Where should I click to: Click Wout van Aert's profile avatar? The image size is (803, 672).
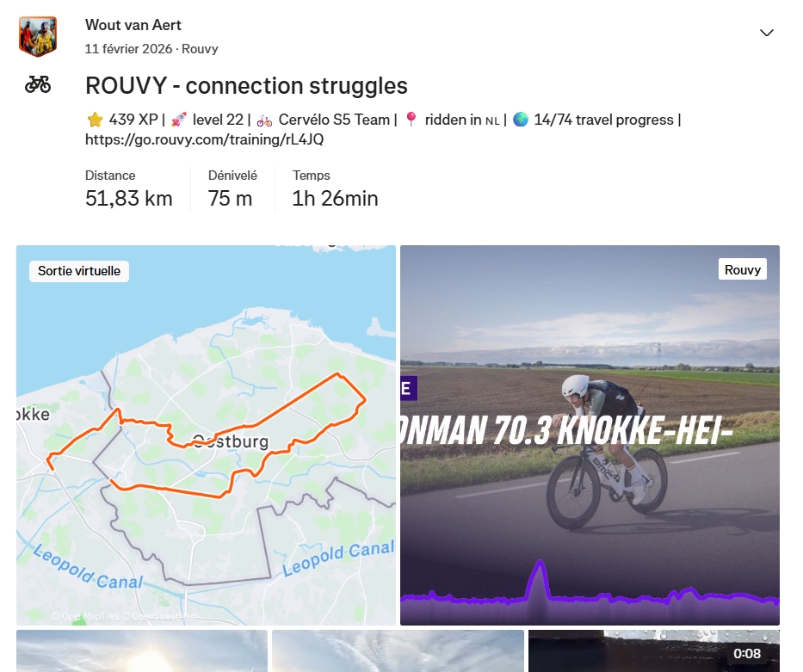[38, 37]
